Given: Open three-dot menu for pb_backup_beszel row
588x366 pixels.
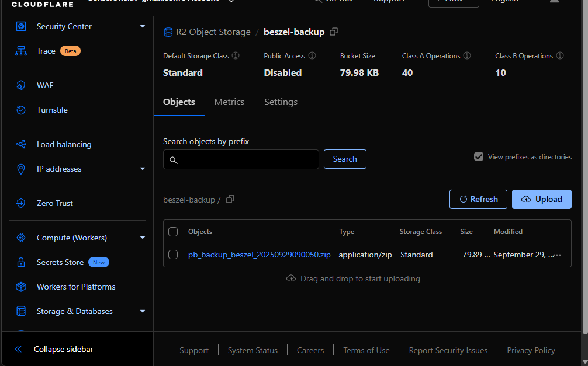Looking at the screenshot, I should pyautogui.click(x=558, y=255).
